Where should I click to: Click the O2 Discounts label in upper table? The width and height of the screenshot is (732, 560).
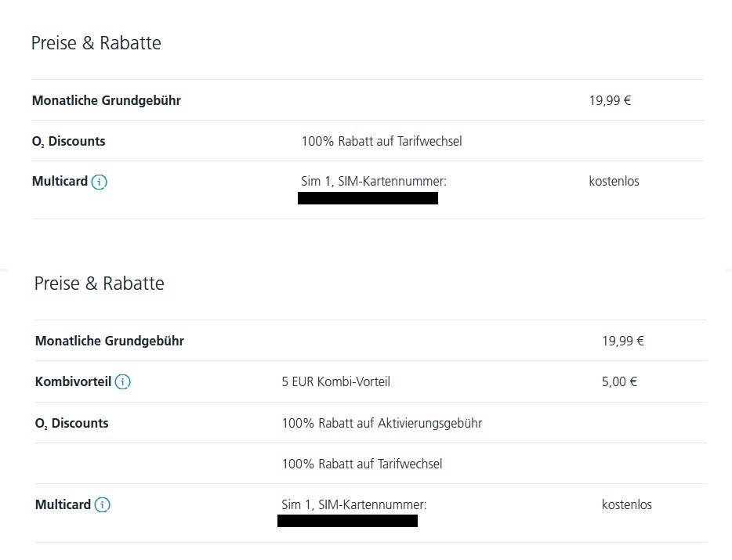pyautogui.click(x=69, y=142)
